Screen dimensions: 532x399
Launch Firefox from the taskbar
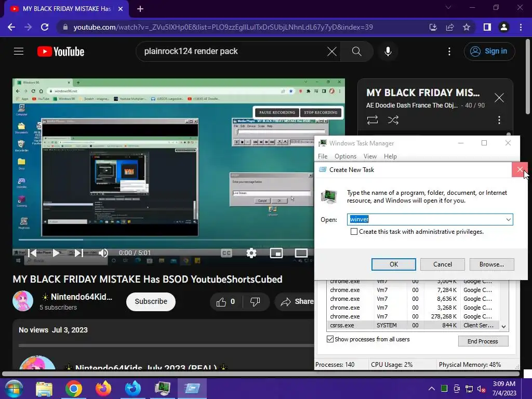(x=103, y=389)
